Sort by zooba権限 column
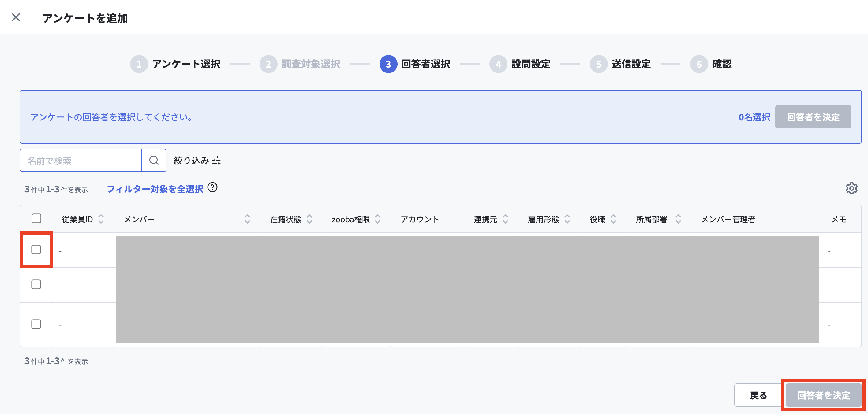Viewport: 868px width, 414px height. click(x=378, y=219)
